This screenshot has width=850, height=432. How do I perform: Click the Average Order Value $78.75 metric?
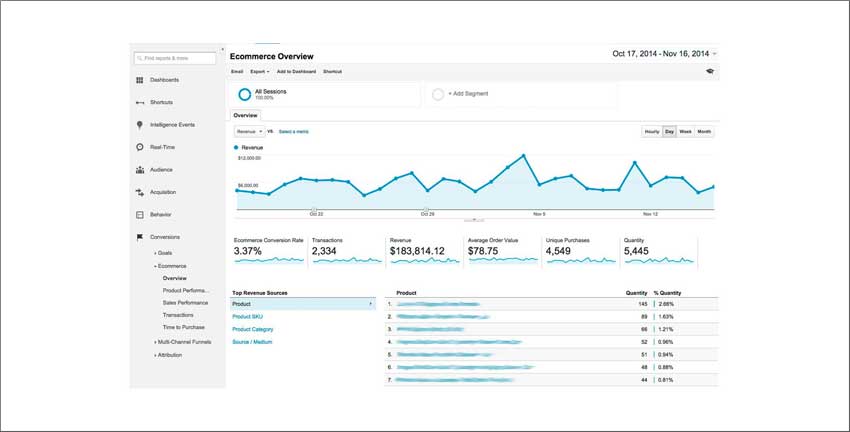tap(503, 251)
